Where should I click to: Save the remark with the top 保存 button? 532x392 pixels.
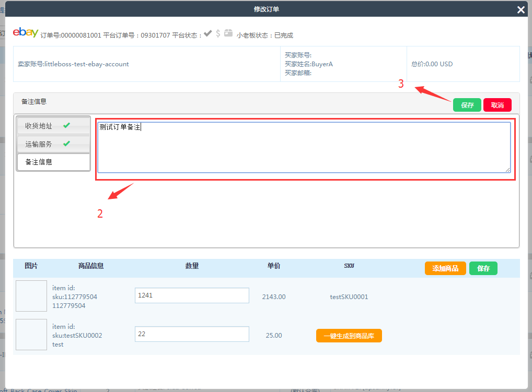[x=467, y=105]
